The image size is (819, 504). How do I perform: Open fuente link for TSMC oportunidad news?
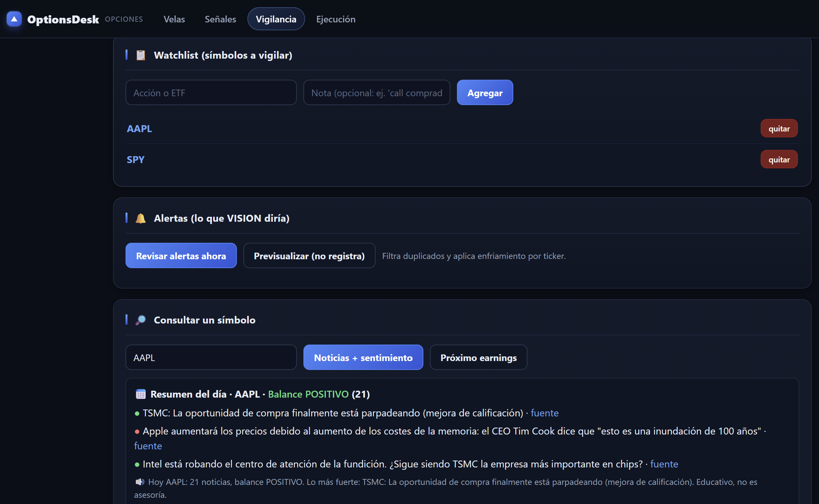point(544,413)
